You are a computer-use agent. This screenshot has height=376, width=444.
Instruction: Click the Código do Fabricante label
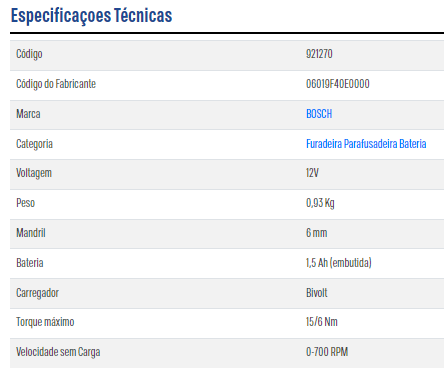pos(56,84)
